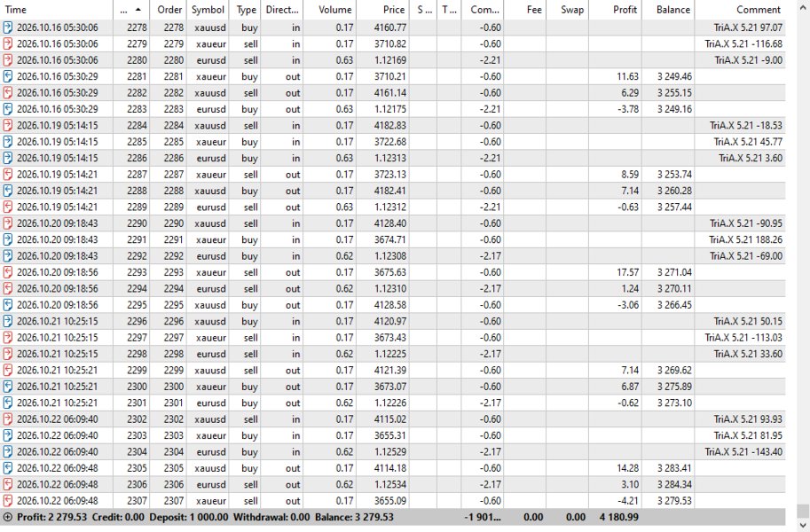Select comment 'TriA.X 5.21 -116.68'
810x532 pixels.
[743, 44]
